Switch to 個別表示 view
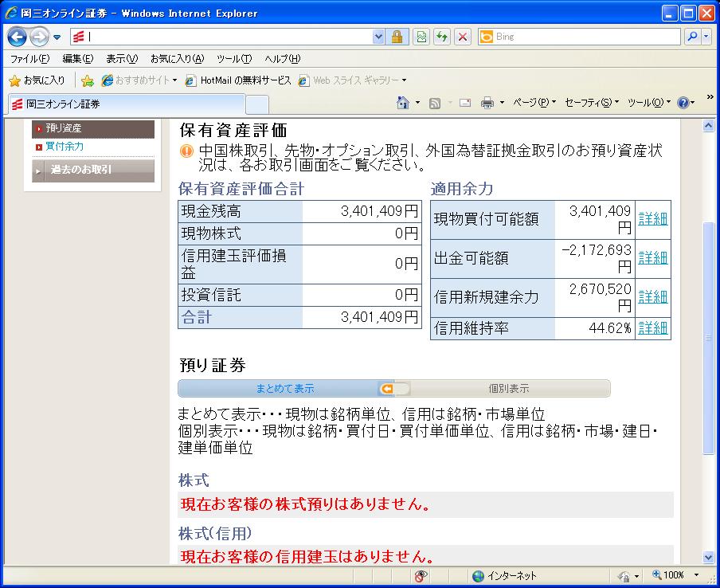The image size is (720, 588). [508, 389]
